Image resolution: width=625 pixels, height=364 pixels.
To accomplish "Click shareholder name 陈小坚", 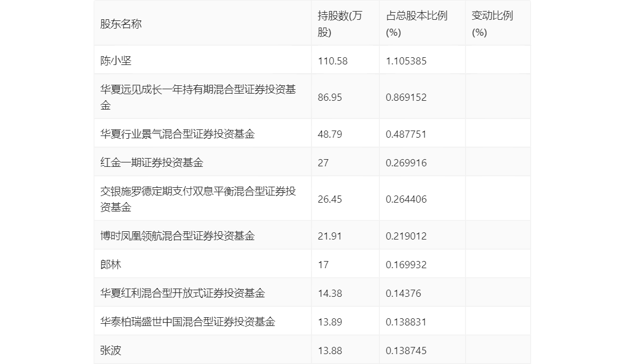I will click(116, 61).
